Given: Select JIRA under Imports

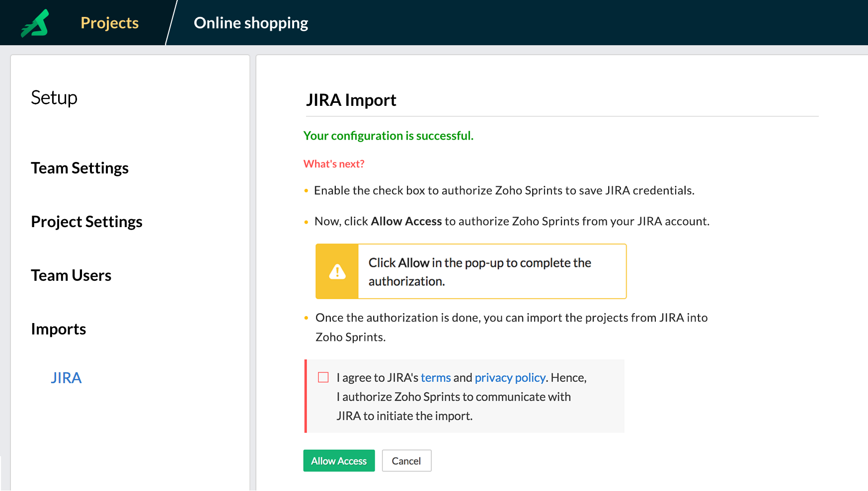Looking at the screenshot, I should pyautogui.click(x=66, y=378).
